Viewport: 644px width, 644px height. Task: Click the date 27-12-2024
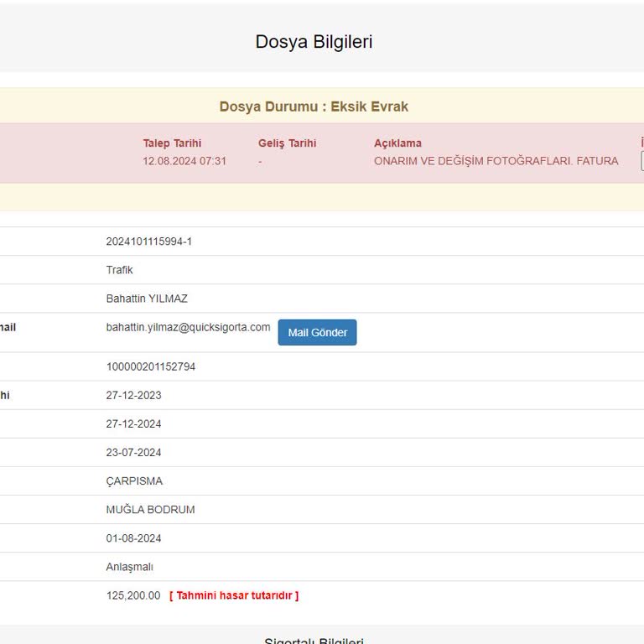pyautogui.click(x=133, y=424)
